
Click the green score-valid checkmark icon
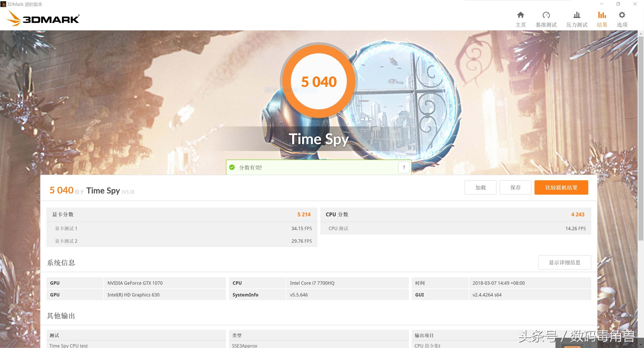tap(232, 167)
